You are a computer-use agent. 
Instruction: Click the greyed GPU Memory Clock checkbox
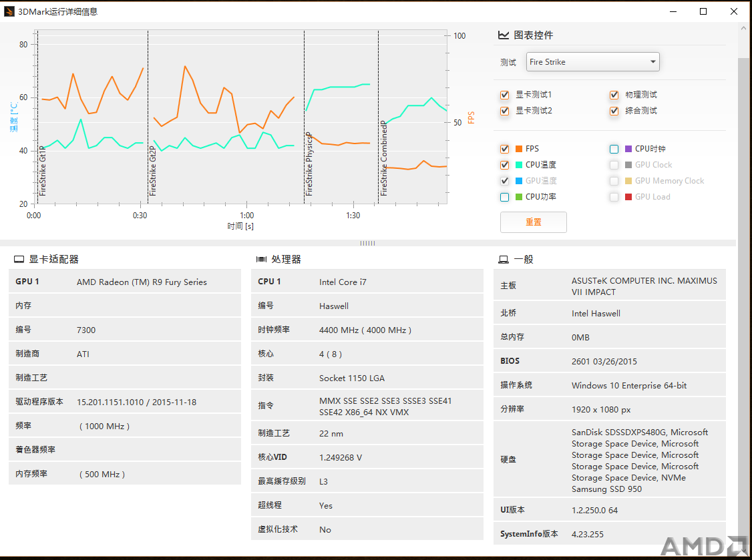614,181
